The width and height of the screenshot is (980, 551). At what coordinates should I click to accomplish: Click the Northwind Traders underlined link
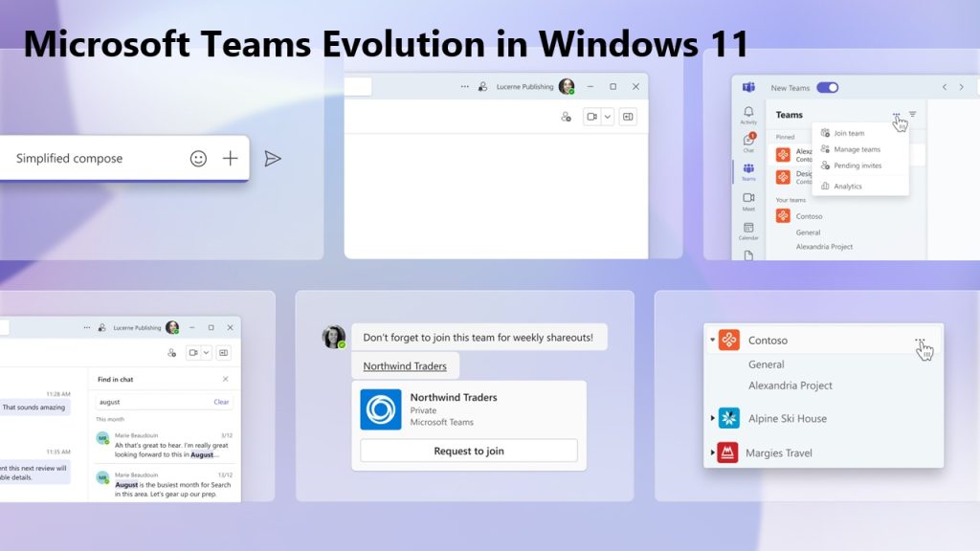[405, 366]
